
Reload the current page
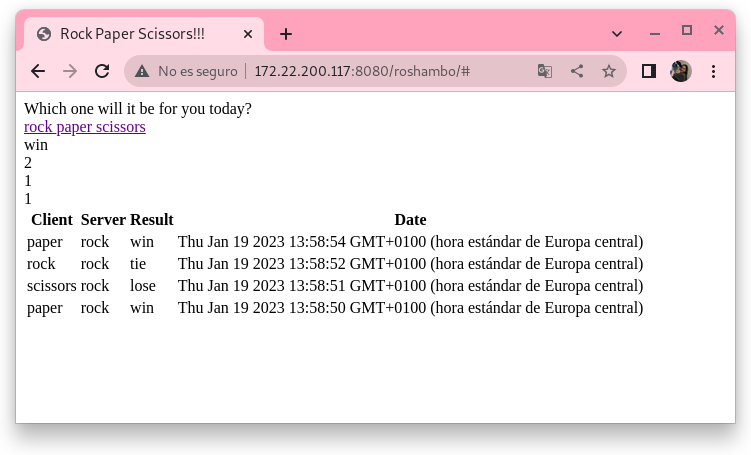tap(102, 71)
